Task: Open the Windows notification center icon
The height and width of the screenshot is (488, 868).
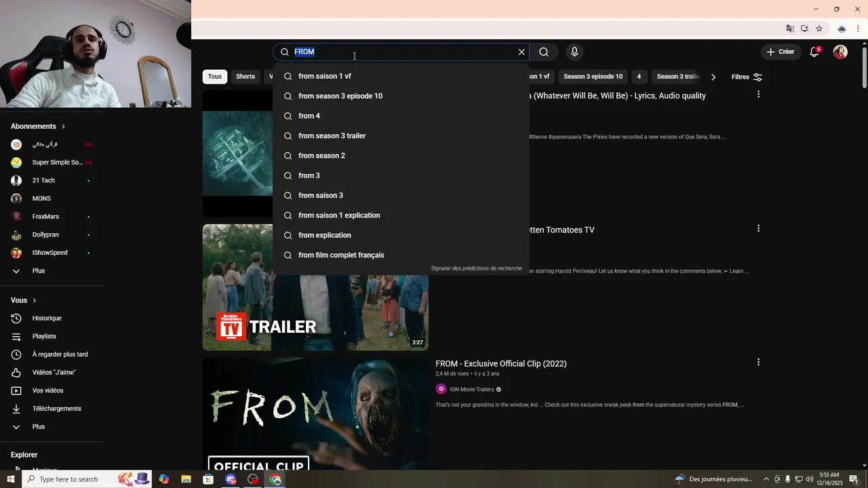Action: click(x=854, y=479)
